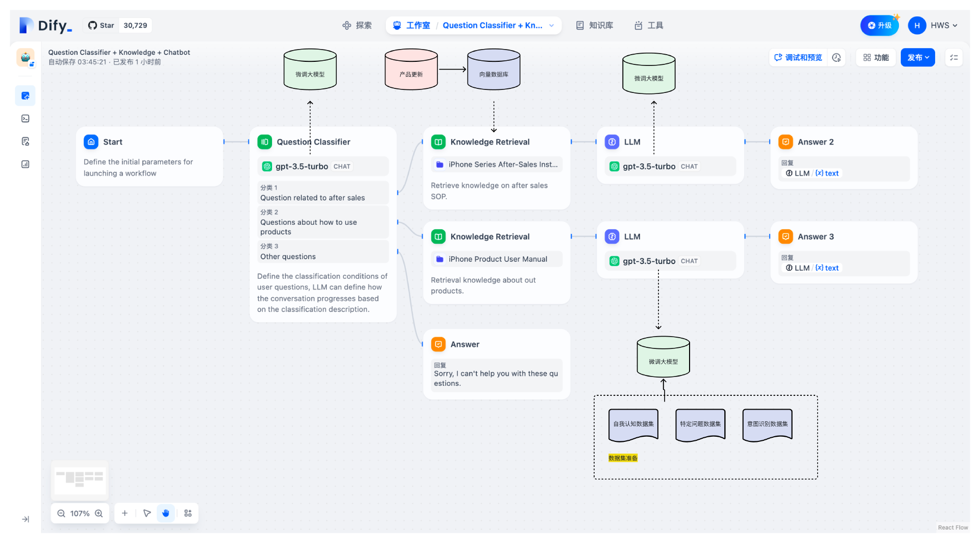The height and width of the screenshot is (543, 980).
Task: Click the 调试和预览 debug preview button
Action: 798,58
